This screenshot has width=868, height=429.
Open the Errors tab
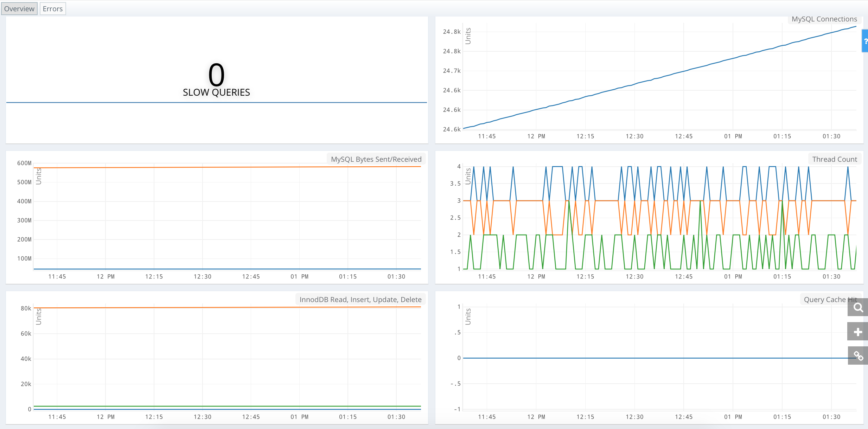[53, 9]
